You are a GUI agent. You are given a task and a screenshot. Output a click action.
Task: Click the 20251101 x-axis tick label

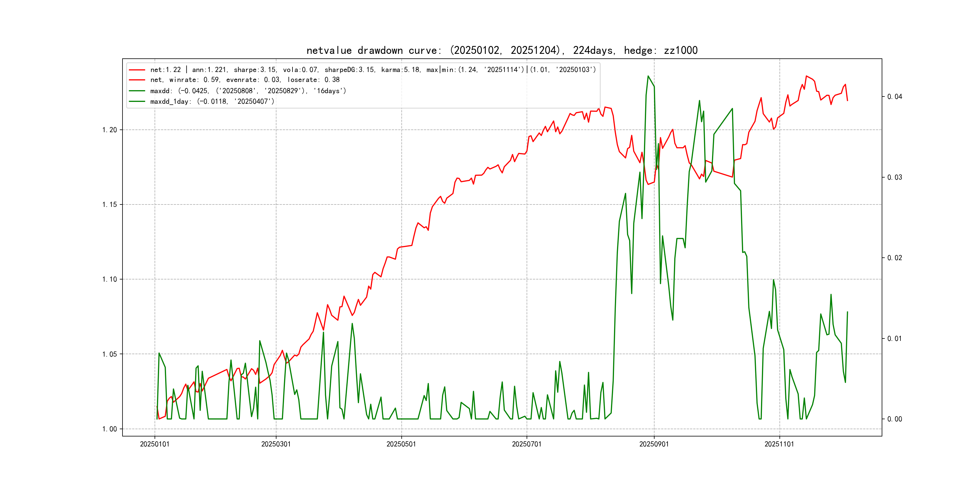tap(779, 444)
